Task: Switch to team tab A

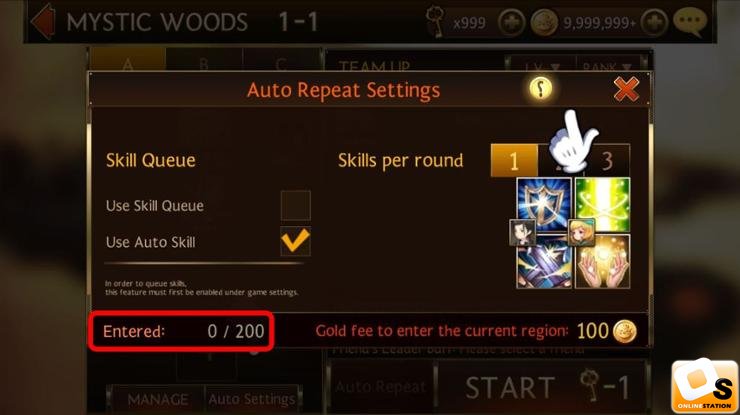Action: [127, 60]
